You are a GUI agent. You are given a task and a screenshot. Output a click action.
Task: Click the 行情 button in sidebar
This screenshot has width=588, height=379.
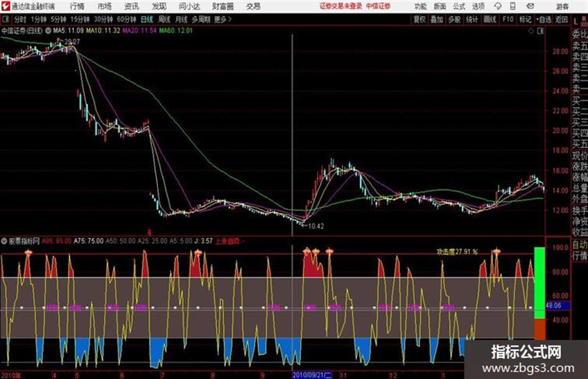coord(580,256)
